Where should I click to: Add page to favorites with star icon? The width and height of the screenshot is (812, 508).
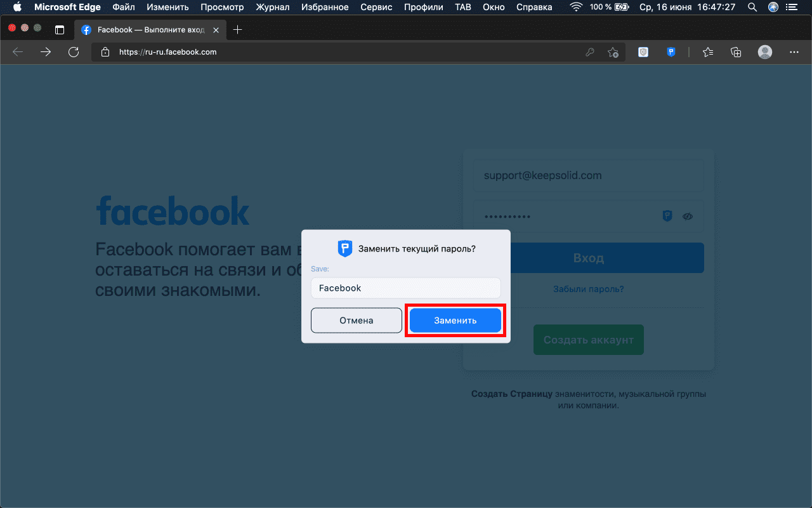point(613,52)
